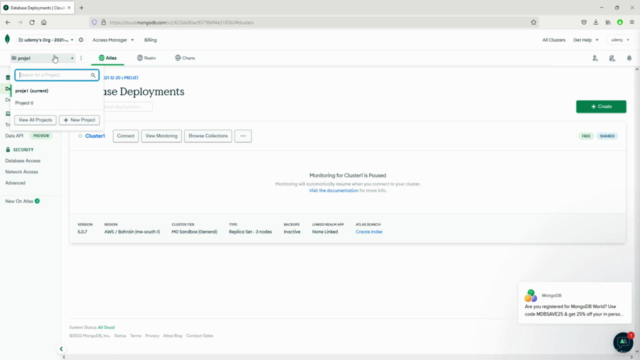Select Project 0 in project list

click(x=24, y=103)
